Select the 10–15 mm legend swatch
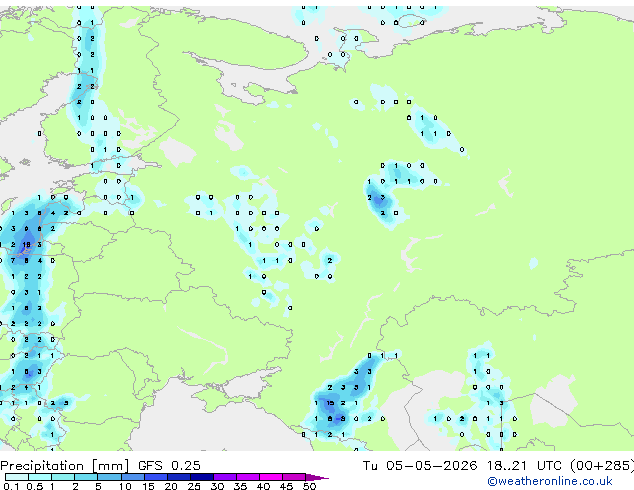The width and height of the screenshot is (634, 490). [x=133, y=477]
